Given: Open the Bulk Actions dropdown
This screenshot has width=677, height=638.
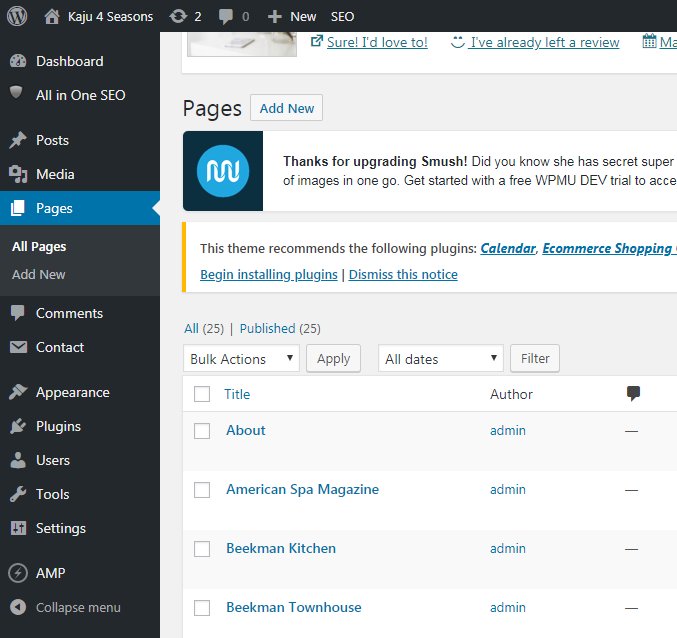Looking at the screenshot, I should [241, 358].
